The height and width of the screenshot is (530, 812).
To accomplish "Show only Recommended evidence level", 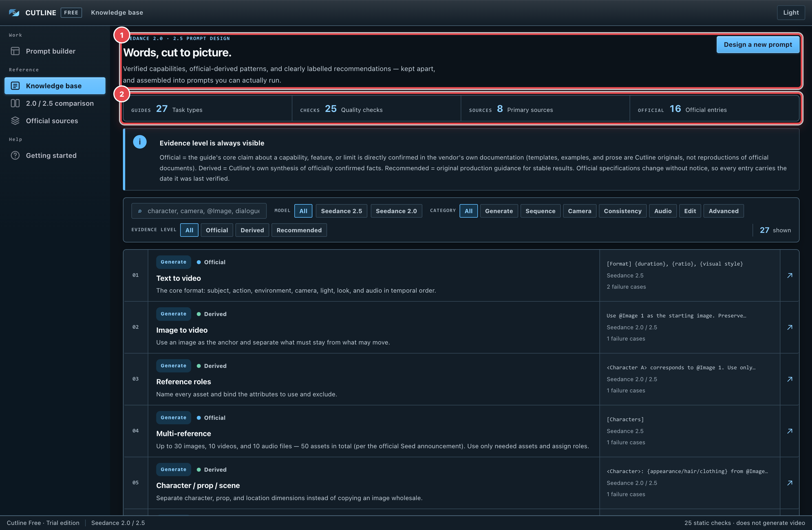I will (x=299, y=230).
